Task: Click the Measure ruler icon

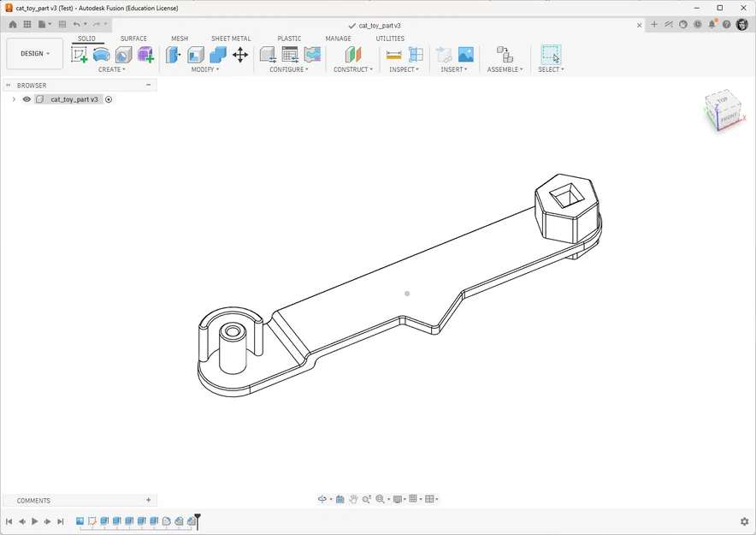Action: [x=394, y=55]
